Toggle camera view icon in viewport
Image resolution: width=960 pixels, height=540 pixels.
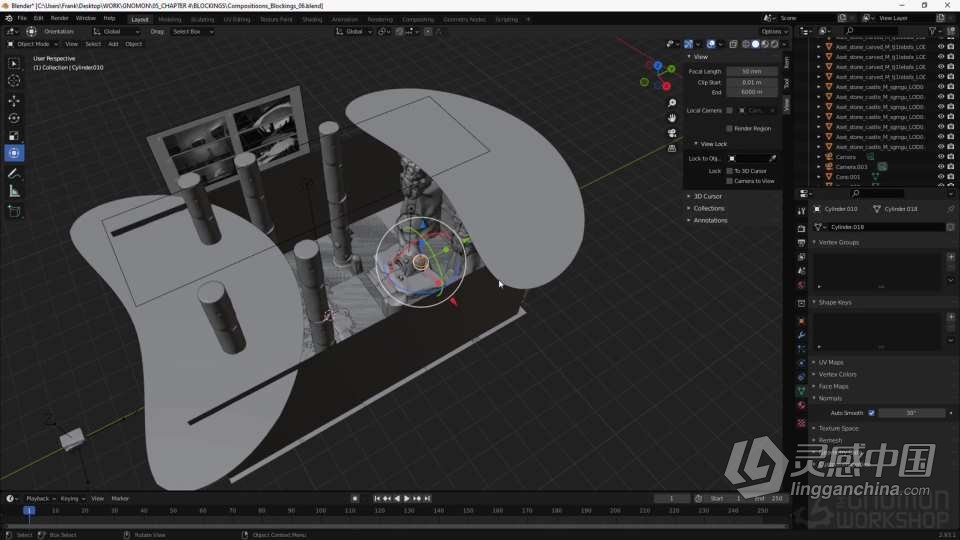click(x=672, y=133)
